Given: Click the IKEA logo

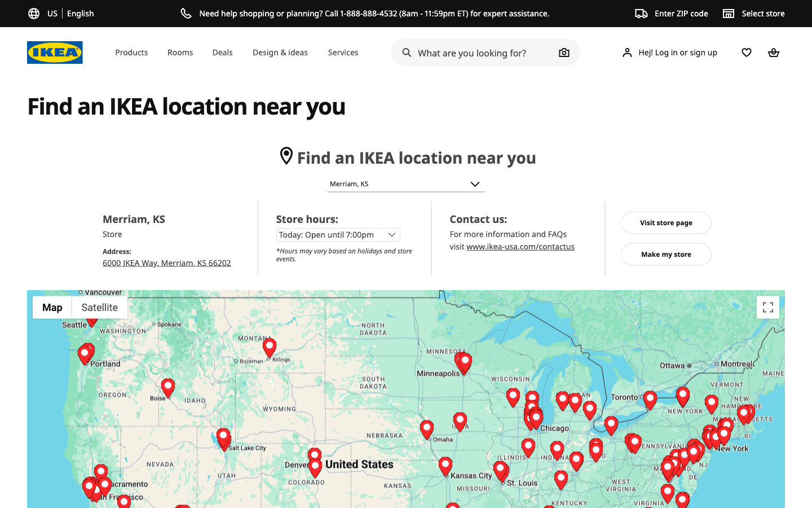Looking at the screenshot, I should click(54, 52).
